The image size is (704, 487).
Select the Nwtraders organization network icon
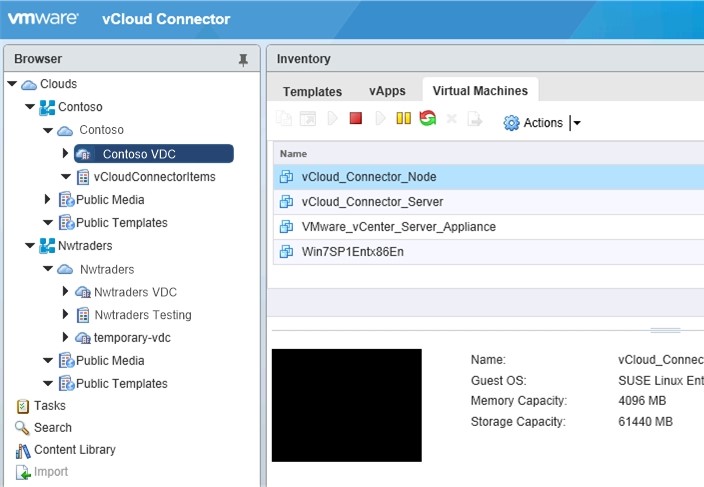click(x=47, y=246)
